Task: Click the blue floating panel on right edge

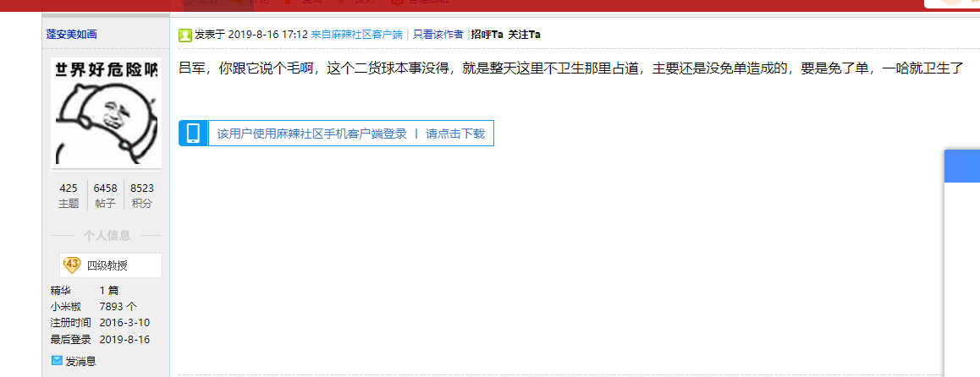Action: [962, 167]
